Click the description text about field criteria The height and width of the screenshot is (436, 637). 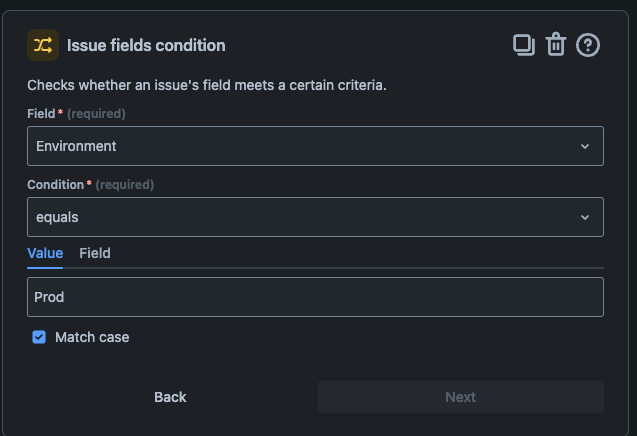coord(207,85)
